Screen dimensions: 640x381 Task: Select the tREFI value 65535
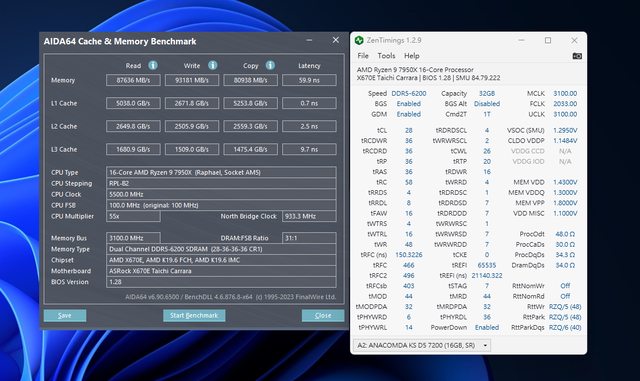click(x=487, y=265)
